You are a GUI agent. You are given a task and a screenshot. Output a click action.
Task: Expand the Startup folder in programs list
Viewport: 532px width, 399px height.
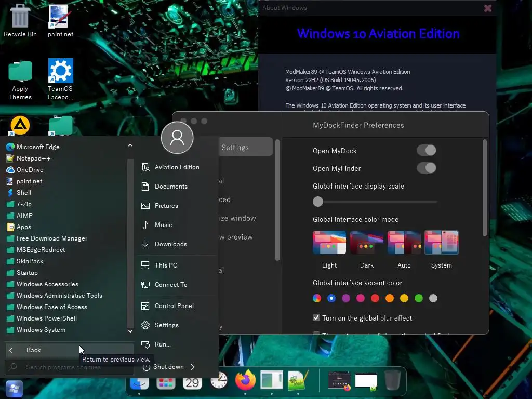point(22,273)
